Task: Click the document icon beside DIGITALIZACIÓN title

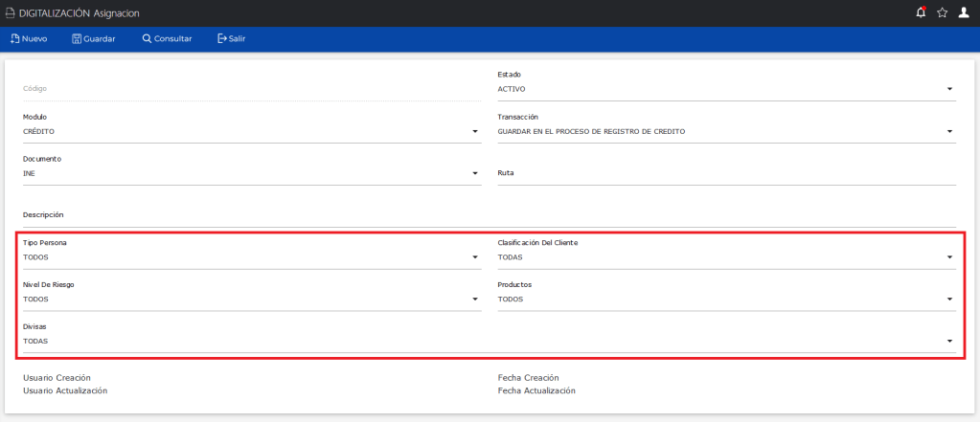Action: [x=11, y=12]
